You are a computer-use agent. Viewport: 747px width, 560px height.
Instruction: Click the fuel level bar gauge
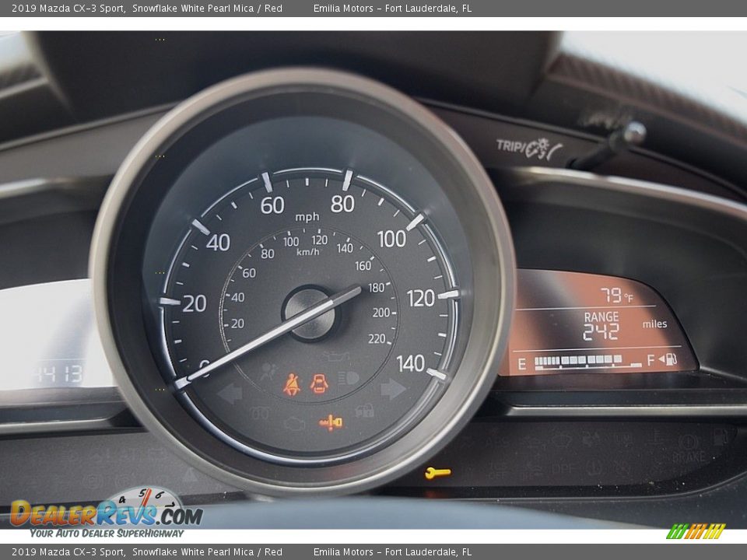pos(588,362)
